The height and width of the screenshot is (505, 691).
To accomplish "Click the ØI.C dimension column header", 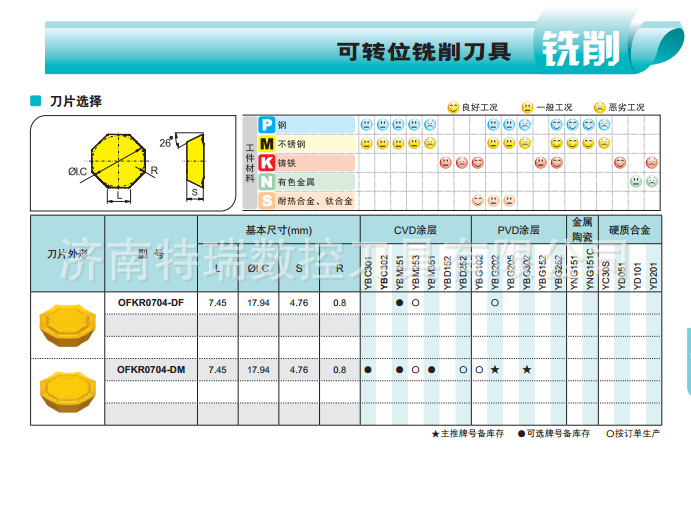I will coord(258,268).
